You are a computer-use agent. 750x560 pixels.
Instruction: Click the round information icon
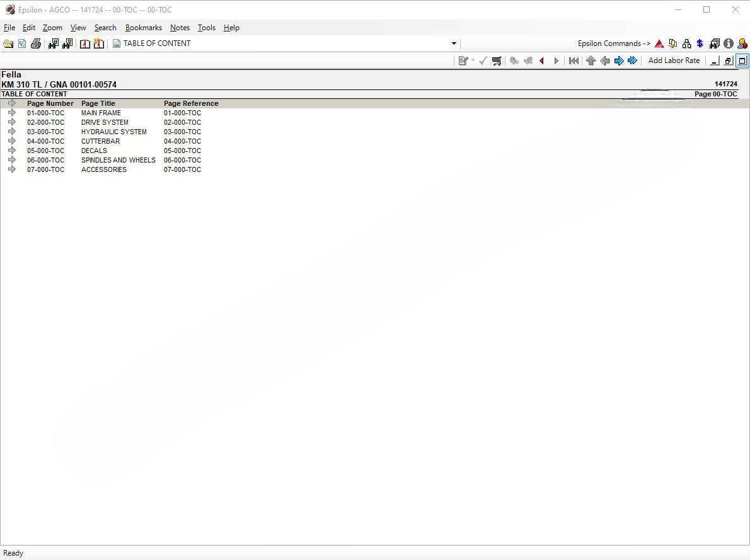729,43
